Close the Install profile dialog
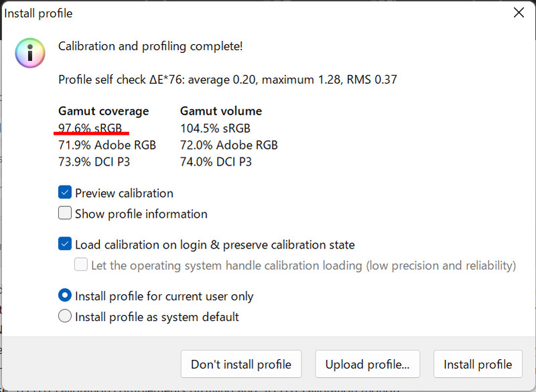This screenshot has width=536, height=392. point(519,12)
